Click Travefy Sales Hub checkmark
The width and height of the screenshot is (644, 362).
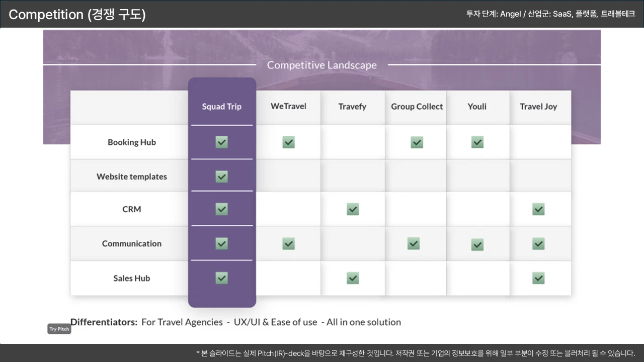click(353, 278)
